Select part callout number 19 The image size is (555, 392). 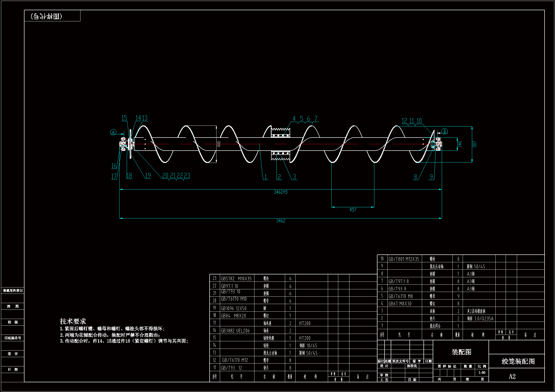click(x=148, y=175)
